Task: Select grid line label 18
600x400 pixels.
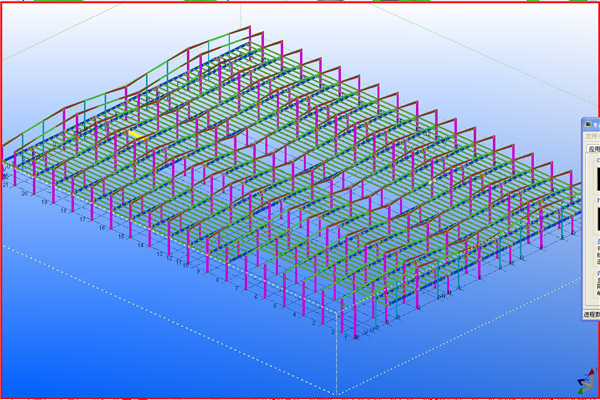Action: tap(64, 209)
